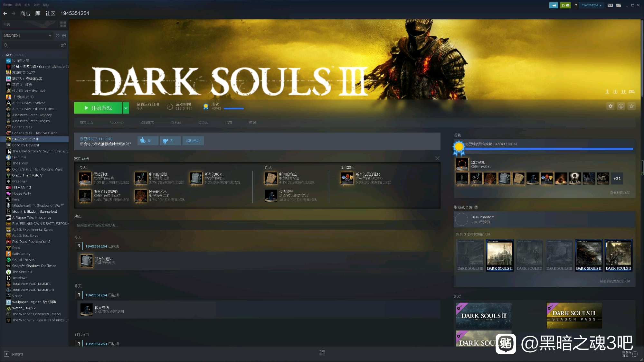
Task: Click the trading cards help question icon
Action: (476, 207)
